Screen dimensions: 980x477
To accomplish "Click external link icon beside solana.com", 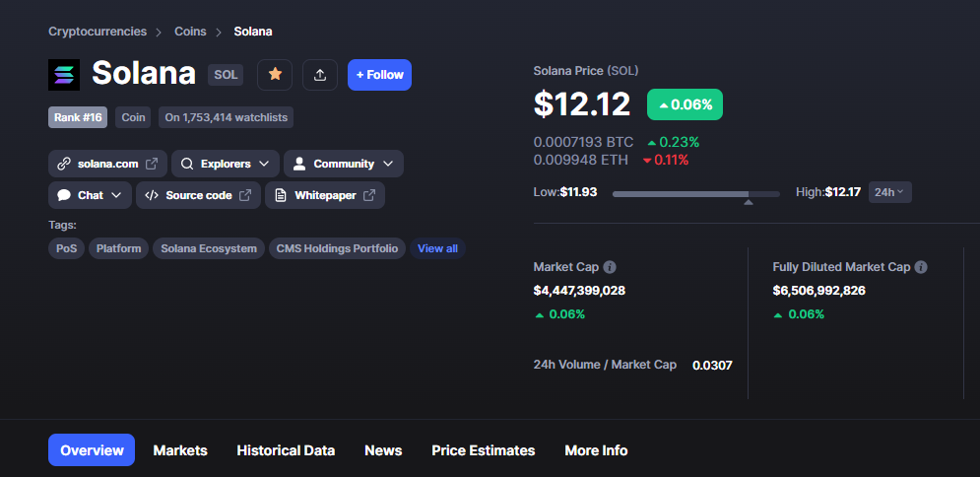I will 152,164.
